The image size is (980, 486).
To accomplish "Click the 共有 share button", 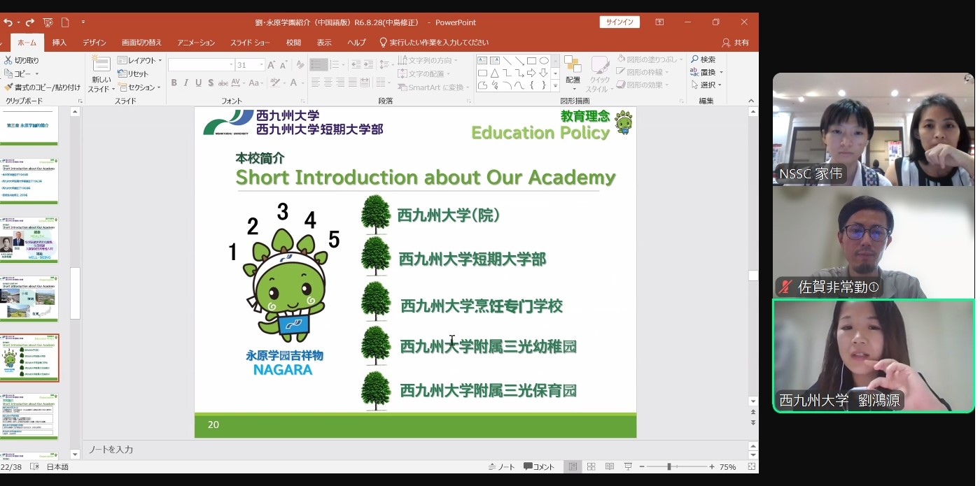I will click(736, 43).
